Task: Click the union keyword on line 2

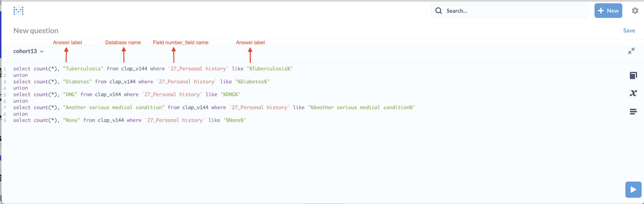Action: pos(20,75)
